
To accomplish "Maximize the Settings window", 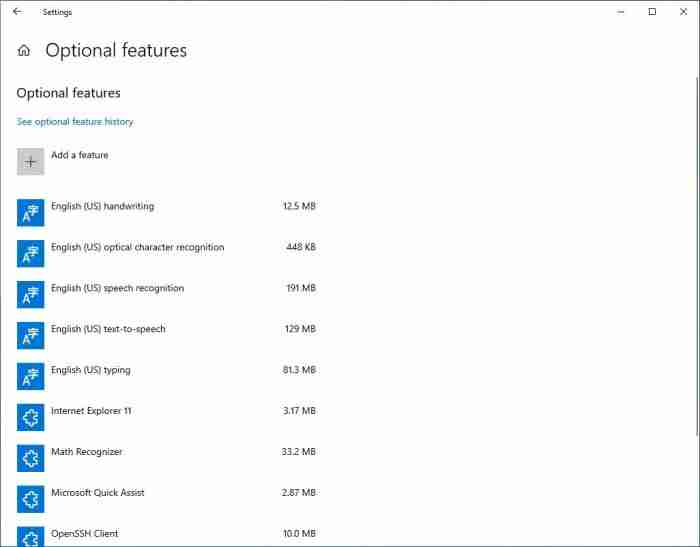I will click(x=652, y=12).
